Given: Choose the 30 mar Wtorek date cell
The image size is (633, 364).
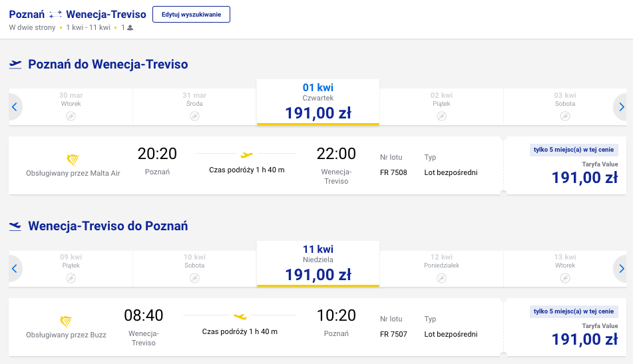Looking at the screenshot, I should (x=71, y=106).
